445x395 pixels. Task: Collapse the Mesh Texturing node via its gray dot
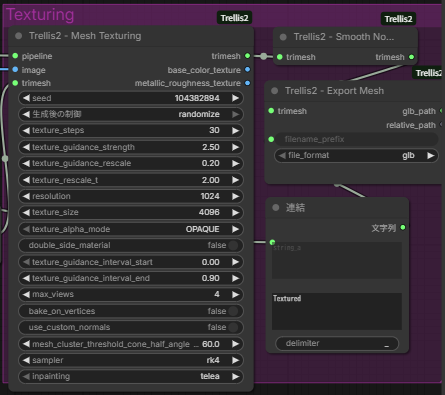coord(19,36)
